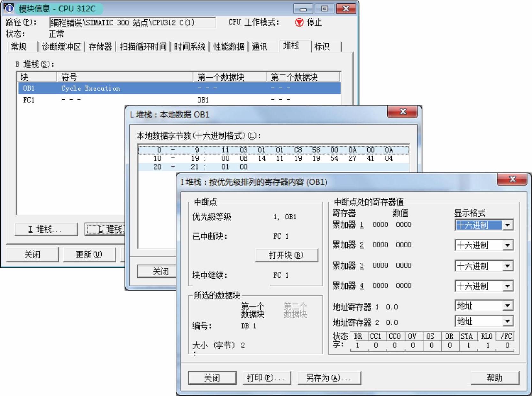Image resolution: width=532 pixels, height=396 pixels.
Task: Open display format dropdown for 累加器 4
Action: [507, 286]
